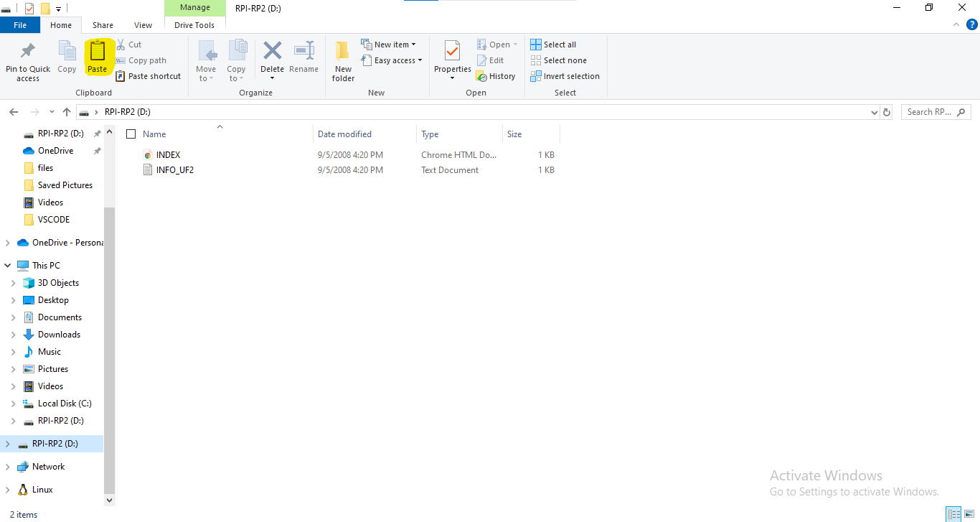
Task: Create a New folder from ribbon
Action: 343,60
